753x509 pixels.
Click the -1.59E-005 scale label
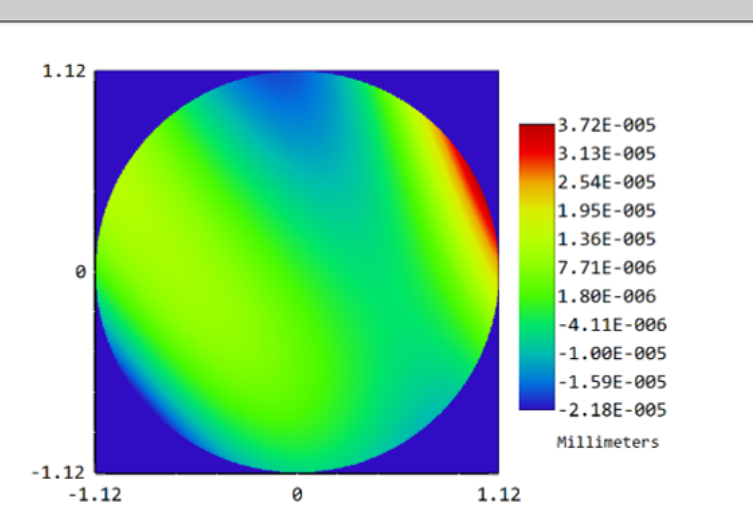(x=612, y=382)
